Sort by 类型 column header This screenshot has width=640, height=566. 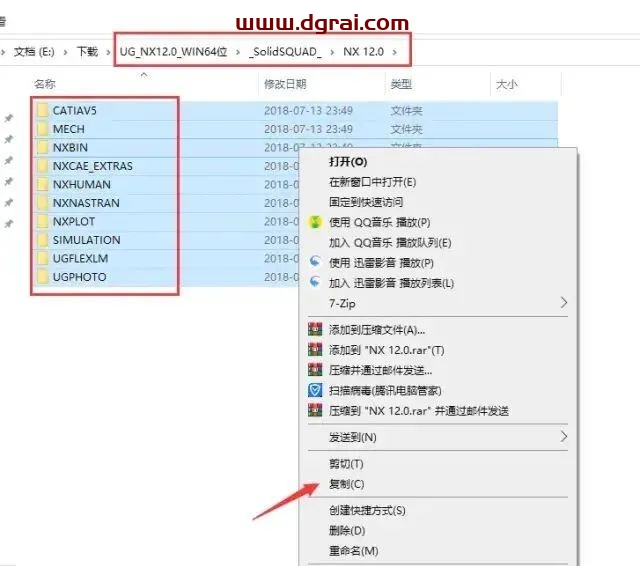tap(401, 84)
